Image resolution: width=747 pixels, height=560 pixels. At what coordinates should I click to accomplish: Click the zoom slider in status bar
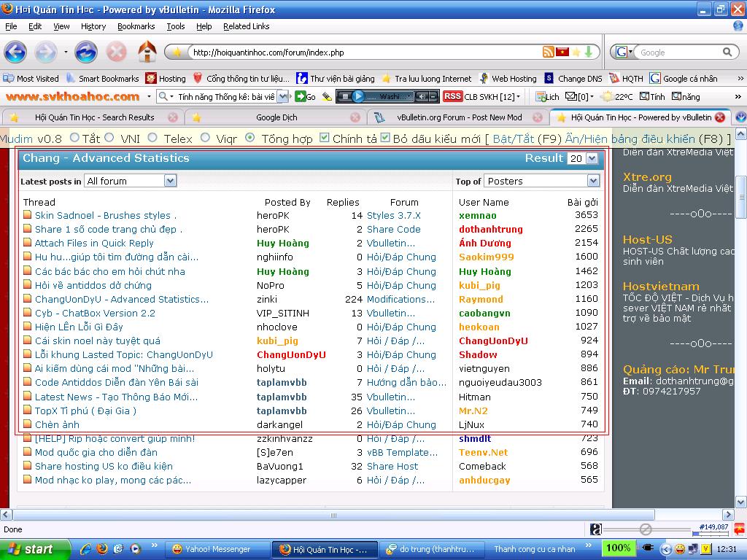[x=645, y=529]
